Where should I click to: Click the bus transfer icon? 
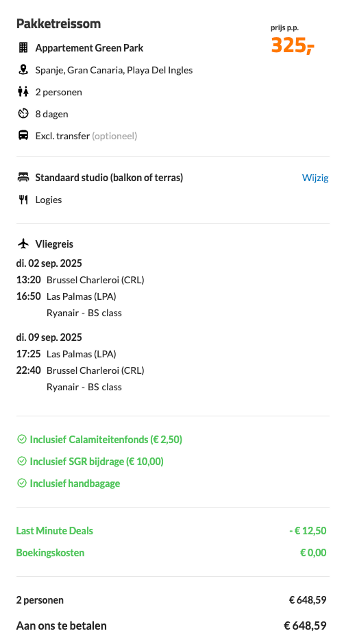tap(23, 135)
